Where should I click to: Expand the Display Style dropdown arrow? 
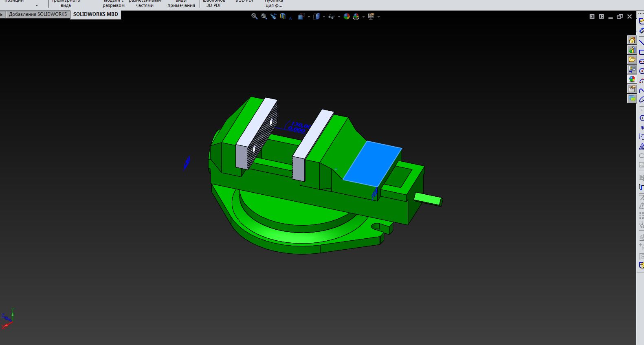[324, 17]
